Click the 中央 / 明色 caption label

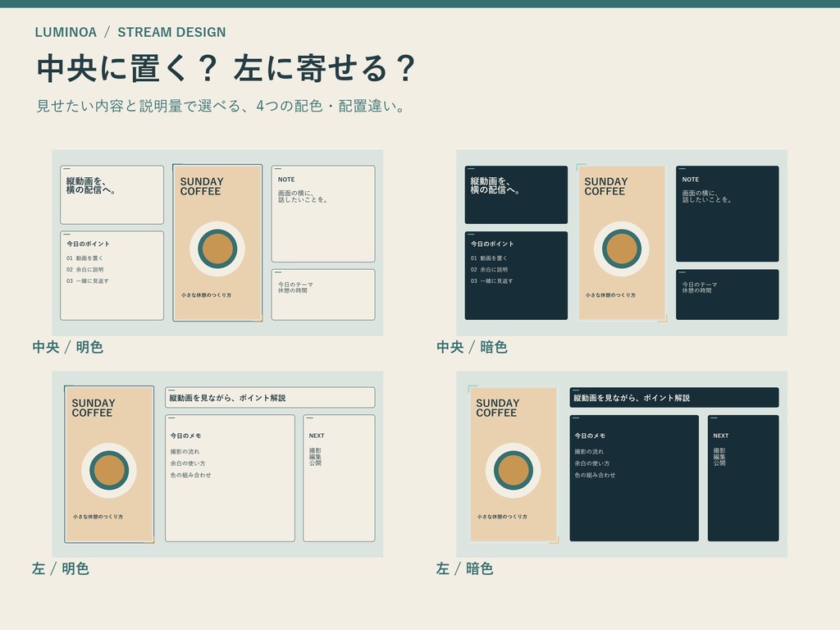click(67, 347)
